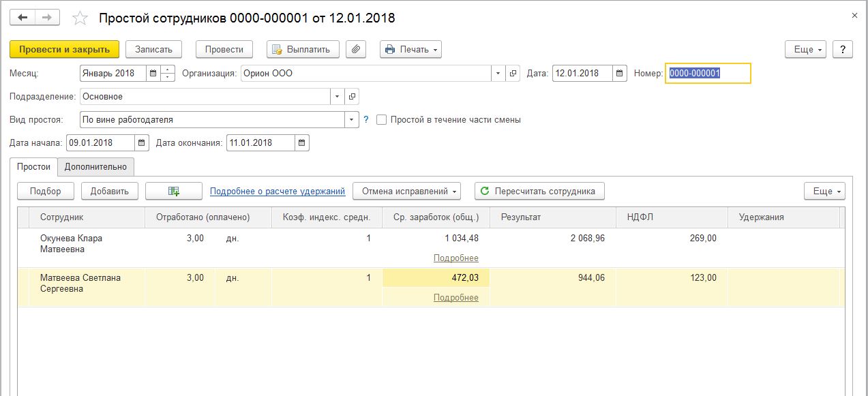Select the Простои tab
This screenshot has height=396, width=868.
(x=34, y=167)
